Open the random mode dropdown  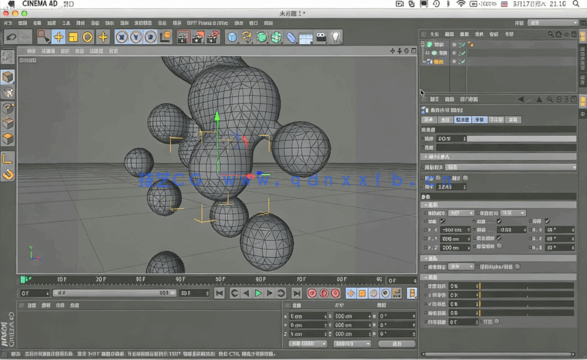coord(511,167)
